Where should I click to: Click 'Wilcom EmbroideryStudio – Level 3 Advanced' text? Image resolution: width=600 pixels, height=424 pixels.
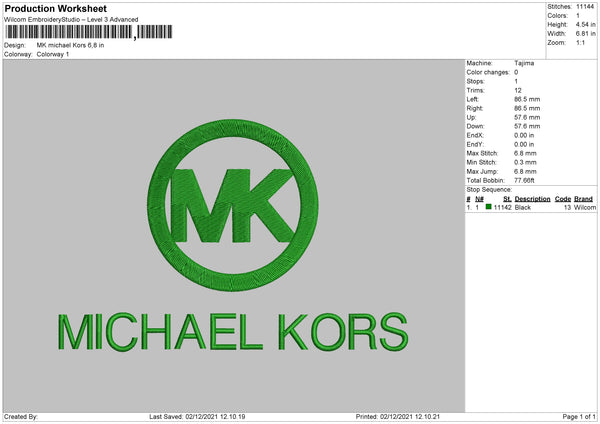(x=71, y=20)
